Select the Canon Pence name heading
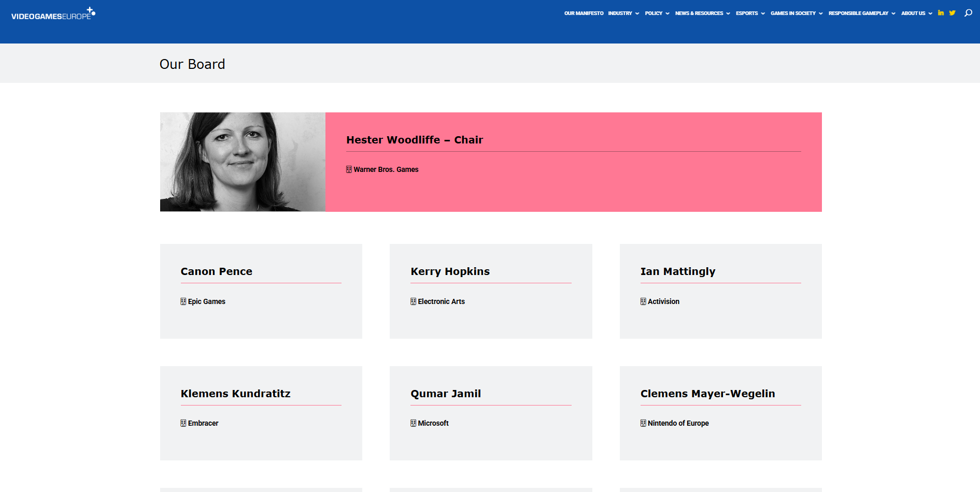 tap(217, 271)
